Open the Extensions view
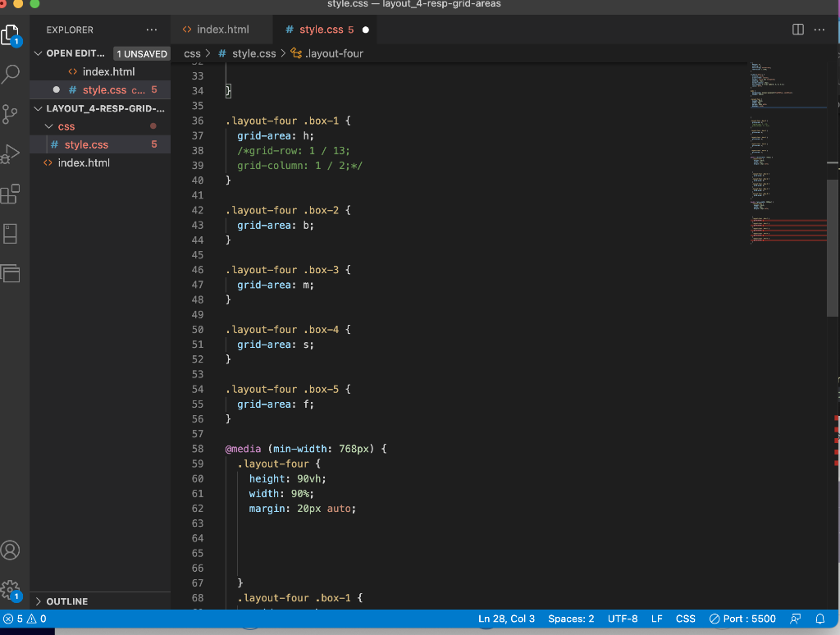Screen dimensions: 840x635 [11, 194]
